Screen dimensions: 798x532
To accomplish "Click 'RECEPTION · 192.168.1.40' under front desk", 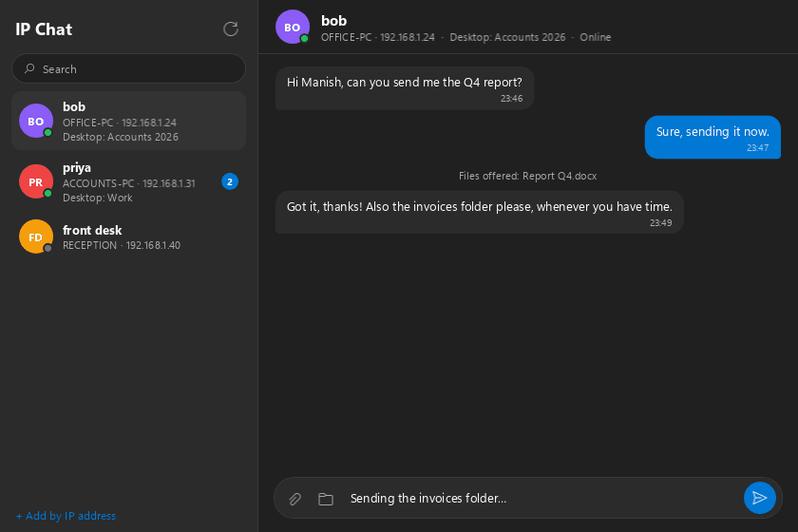I will [x=122, y=245].
